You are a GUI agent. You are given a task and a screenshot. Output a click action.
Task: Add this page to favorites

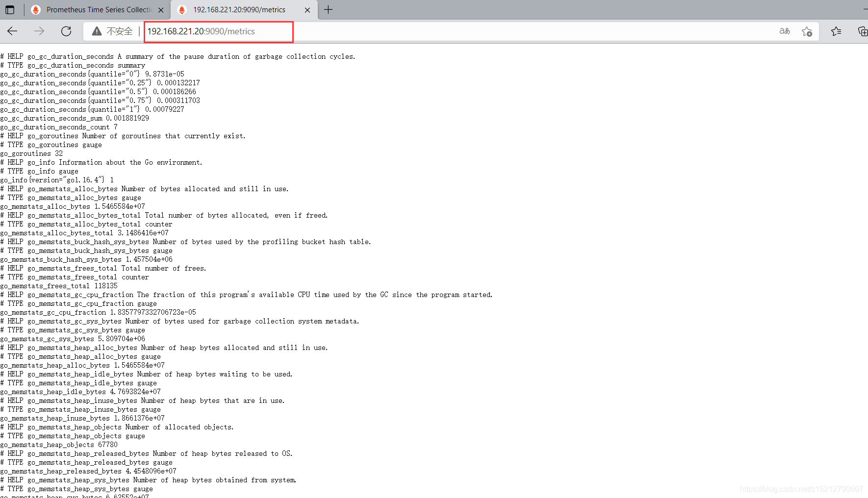[x=807, y=31]
